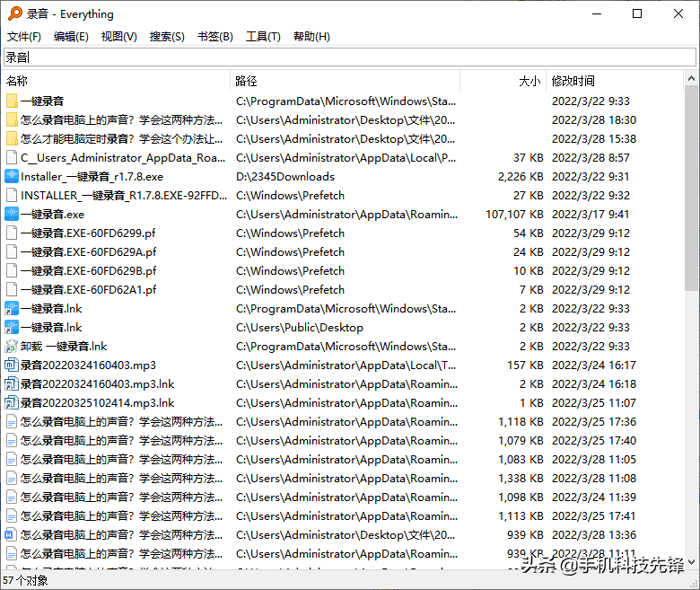The height and width of the screenshot is (590, 700).
Task: Click document icon in the 1,098 KB row
Action: 12,498
